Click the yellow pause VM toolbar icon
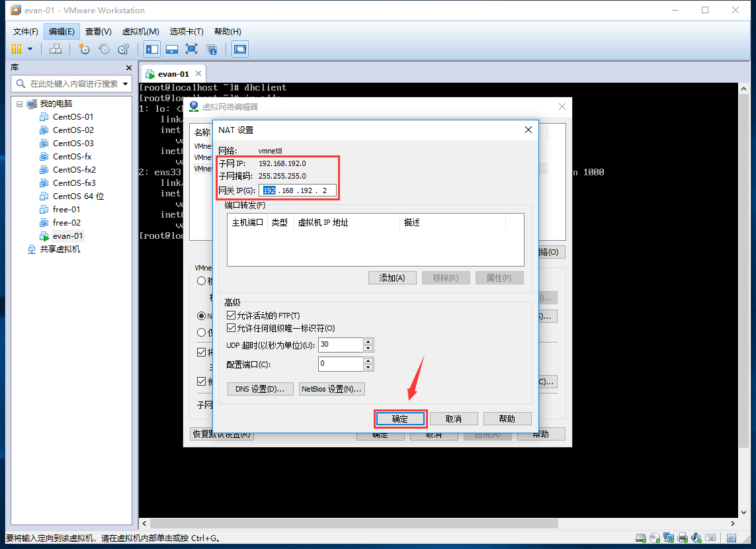The width and height of the screenshot is (756, 549). click(x=17, y=49)
